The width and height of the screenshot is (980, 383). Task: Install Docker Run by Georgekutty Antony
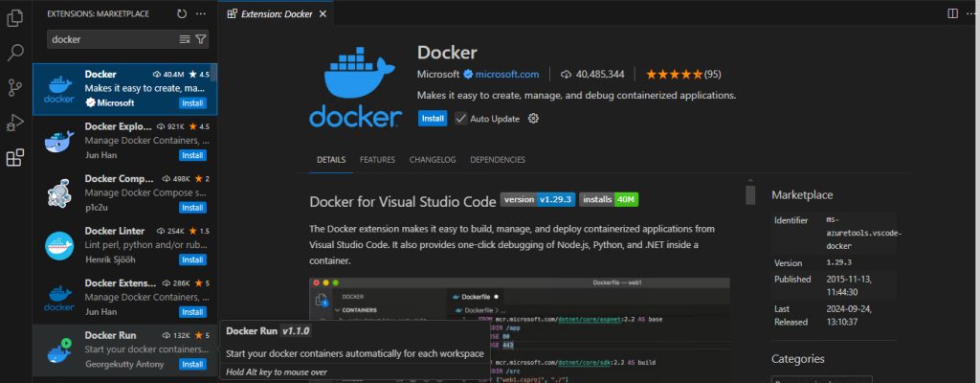[x=192, y=364]
